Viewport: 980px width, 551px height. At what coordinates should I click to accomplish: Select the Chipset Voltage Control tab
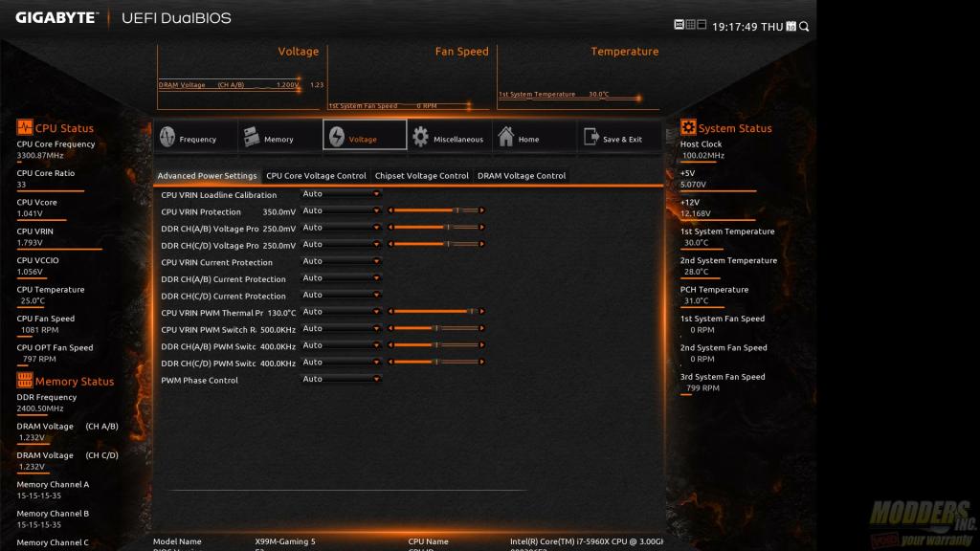[x=421, y=176]
